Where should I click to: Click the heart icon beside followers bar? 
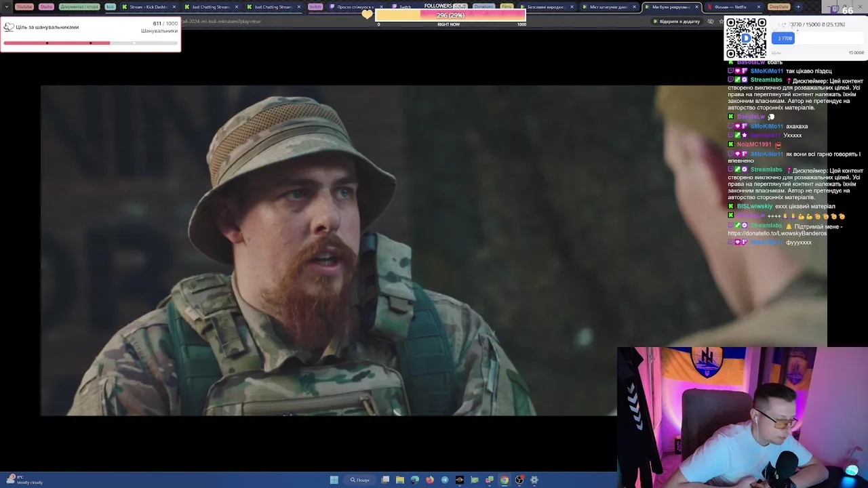coord(367,14)
